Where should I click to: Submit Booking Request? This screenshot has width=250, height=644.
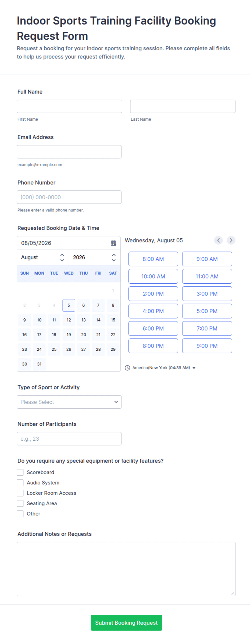pyautogui.click(x=126, y=622)
